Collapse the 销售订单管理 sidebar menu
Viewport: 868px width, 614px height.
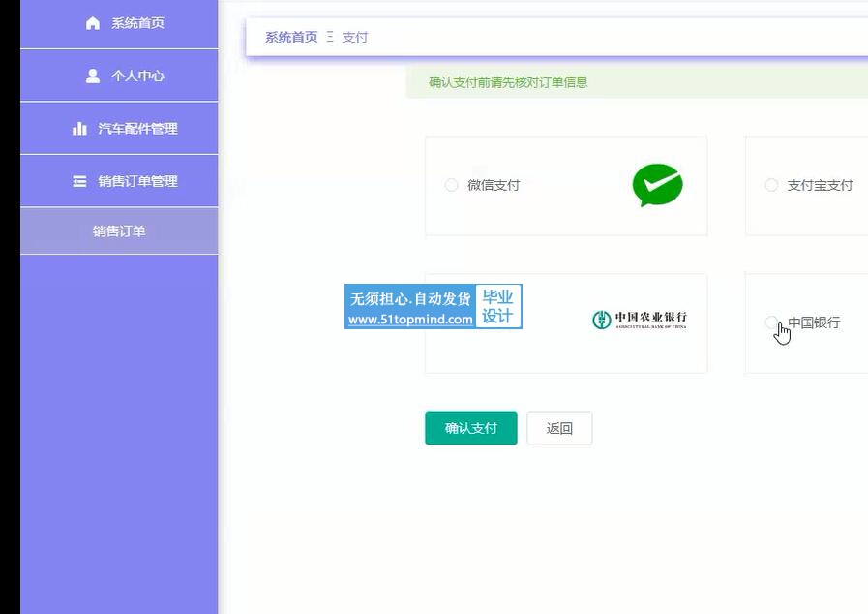pos(137,181)
